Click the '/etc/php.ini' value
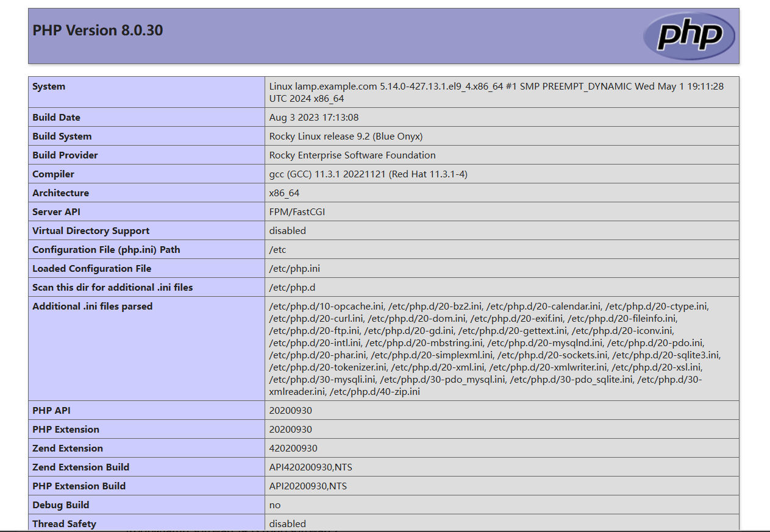 pyautogui.click(x=294, y=269)
